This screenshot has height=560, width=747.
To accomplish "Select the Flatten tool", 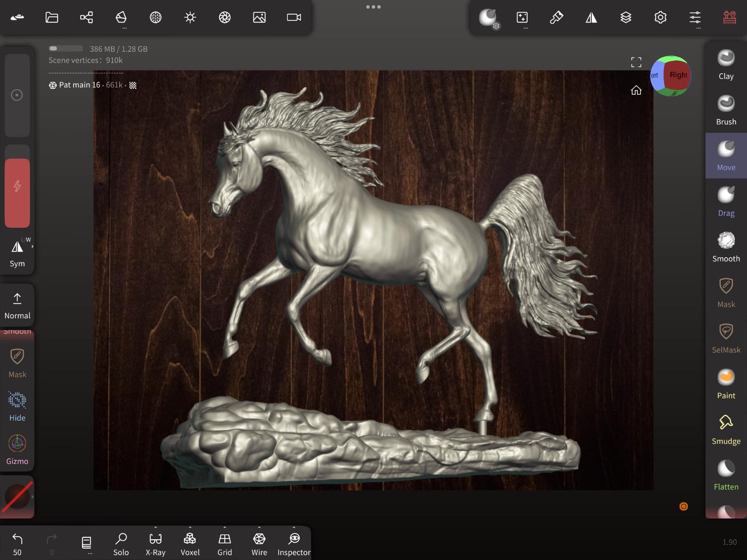I will [726, 475].
